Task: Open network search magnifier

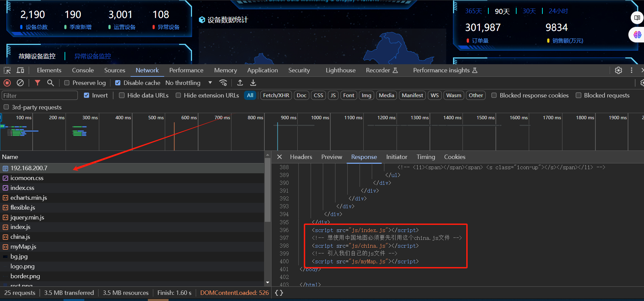Action: (50, 83)
